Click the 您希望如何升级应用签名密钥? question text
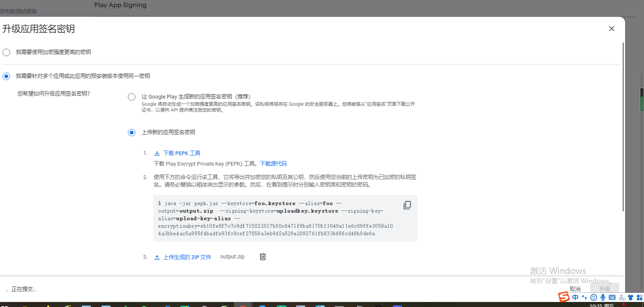The height and width of the screenshot is (307, 644). [x=54, y=94]
